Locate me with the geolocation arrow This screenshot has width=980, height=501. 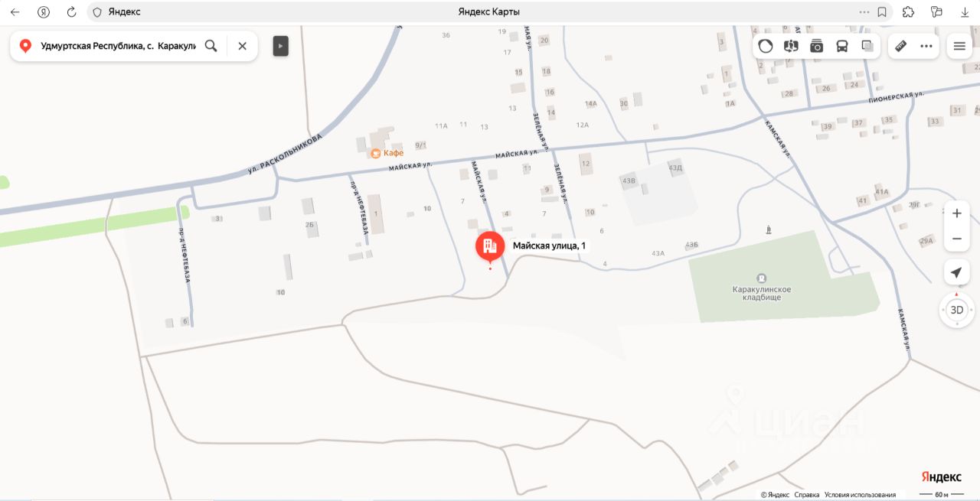coord(956,272)
